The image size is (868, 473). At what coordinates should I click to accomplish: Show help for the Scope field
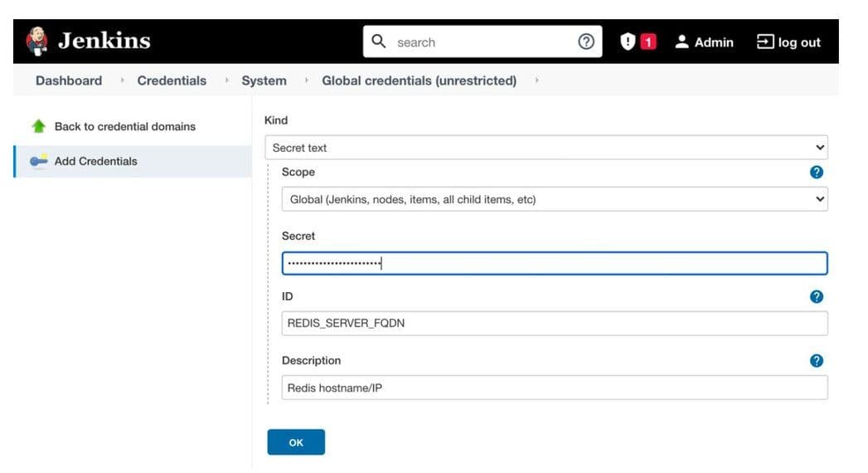pyautogui.click(x=816, y=172)
